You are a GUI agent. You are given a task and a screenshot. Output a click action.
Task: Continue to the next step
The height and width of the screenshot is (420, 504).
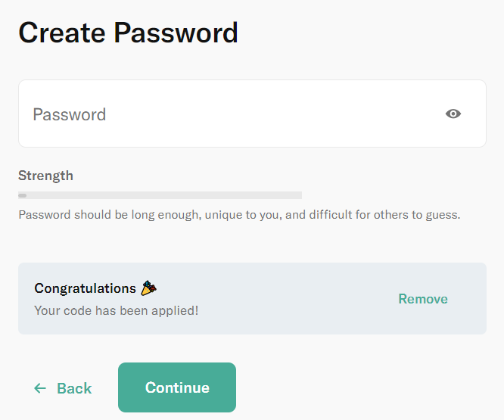tap(177, 387)
